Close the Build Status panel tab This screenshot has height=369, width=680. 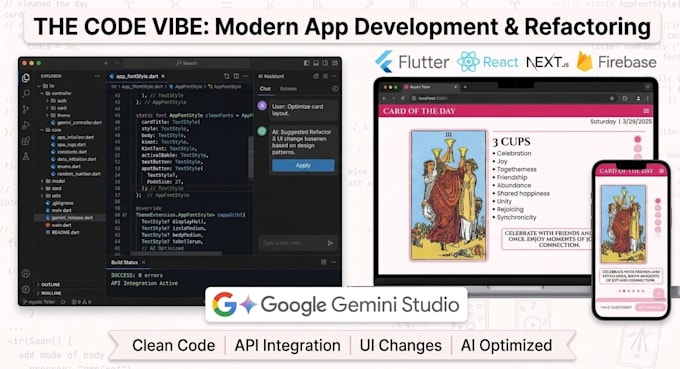pos(144,262)
